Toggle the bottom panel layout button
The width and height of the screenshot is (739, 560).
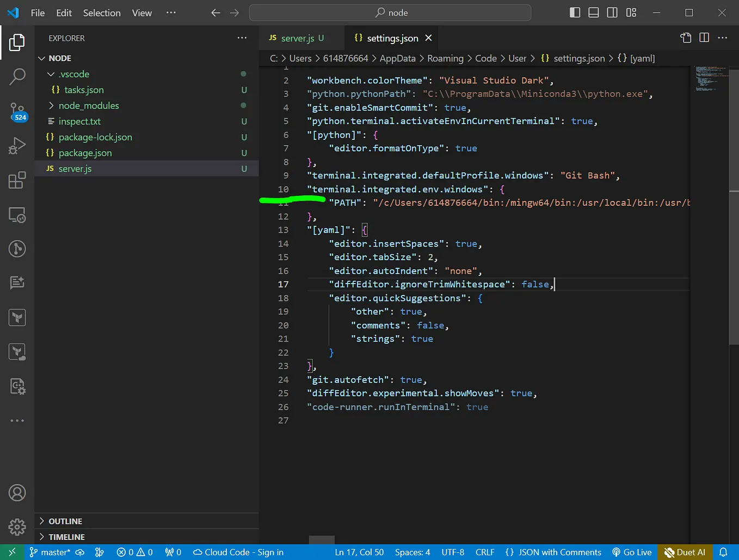[x=594, y=13]
